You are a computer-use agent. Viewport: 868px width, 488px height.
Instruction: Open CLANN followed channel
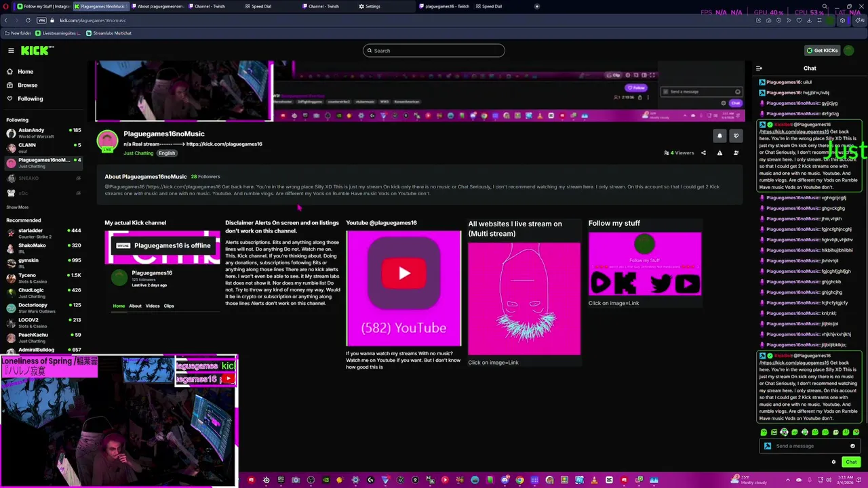[43, 148]
